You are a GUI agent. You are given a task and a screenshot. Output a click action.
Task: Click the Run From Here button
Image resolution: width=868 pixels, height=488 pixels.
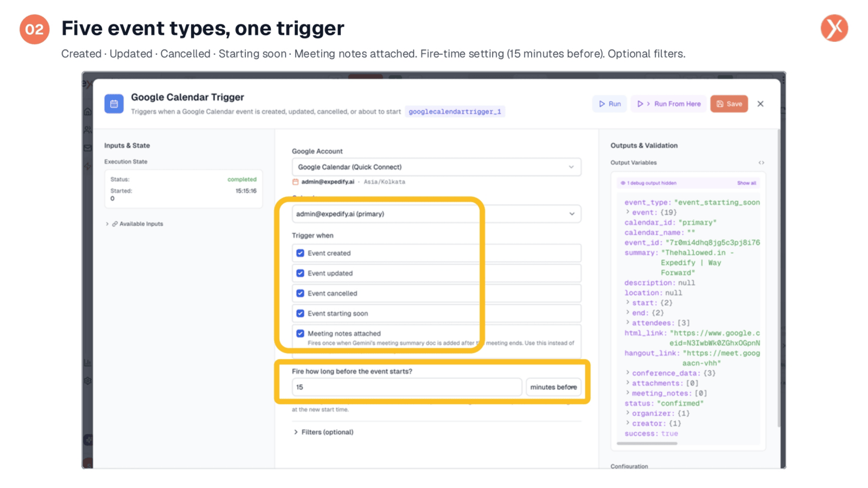pos(669,104)
